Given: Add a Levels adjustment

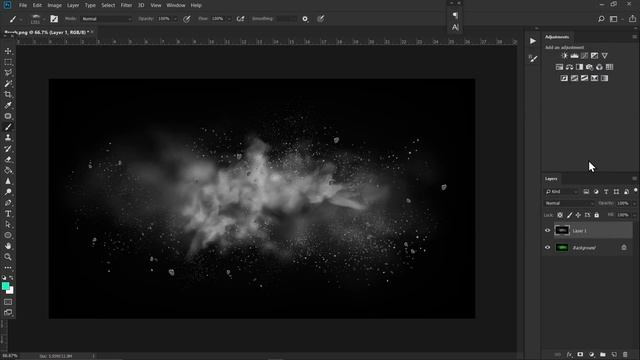Looking at the screenshot, I should pos(574,56).
